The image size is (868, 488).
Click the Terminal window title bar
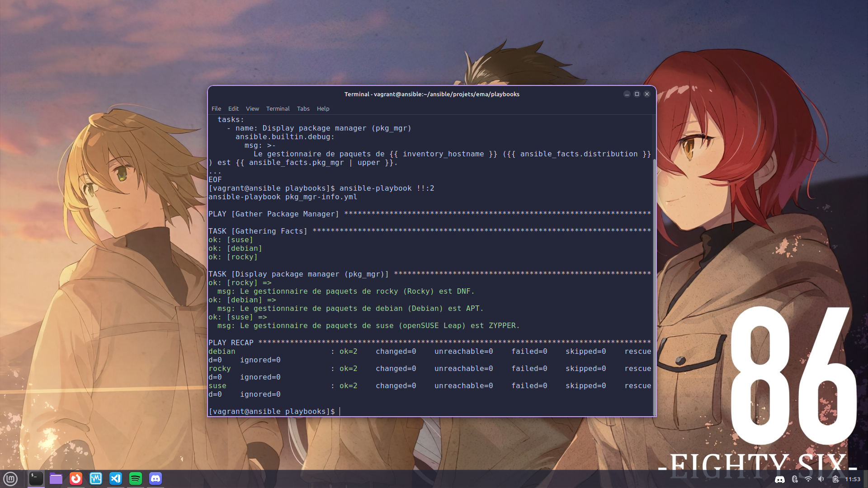(x=432, y=94)
